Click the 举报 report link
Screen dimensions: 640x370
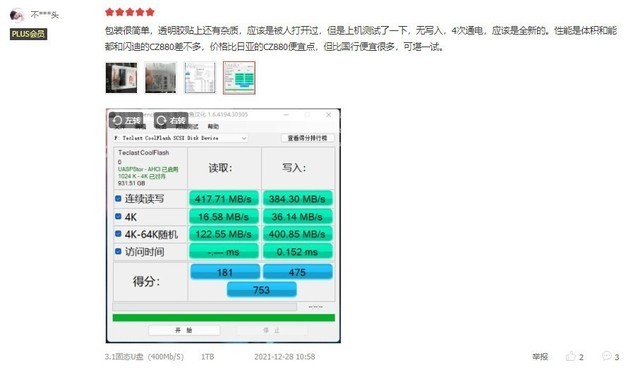click(540, 357)
